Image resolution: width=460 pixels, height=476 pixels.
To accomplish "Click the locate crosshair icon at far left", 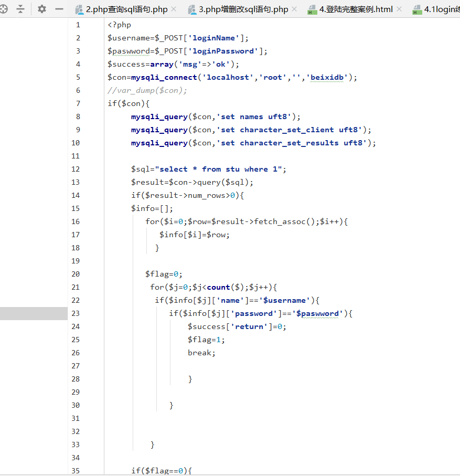I will 4,9.
